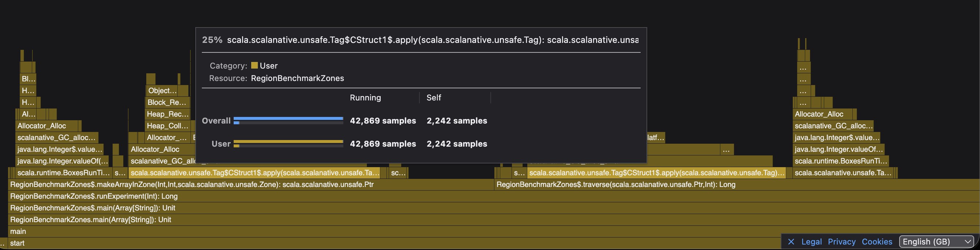Click the Heap_Coll… frame
The width and height of the screenshot is (980, 250).
[x=167, y=126]
